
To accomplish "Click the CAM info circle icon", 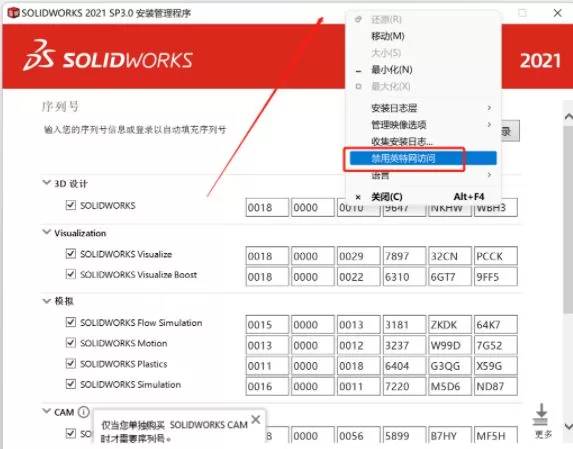I will click(x=84, y=412).
